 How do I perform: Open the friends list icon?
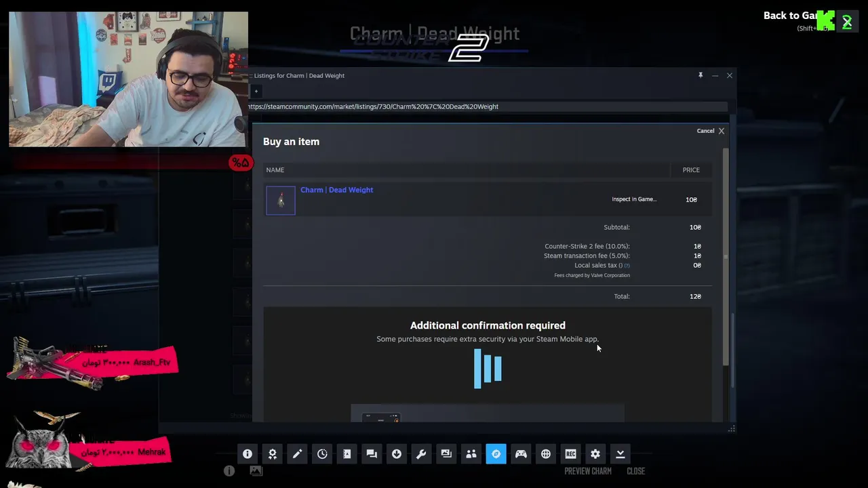[x=471, y=454]
